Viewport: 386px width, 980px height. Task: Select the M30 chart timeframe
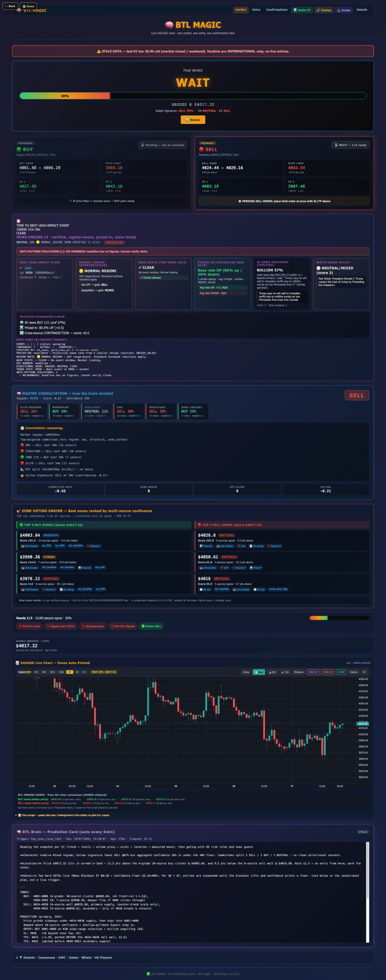[61, 672]
